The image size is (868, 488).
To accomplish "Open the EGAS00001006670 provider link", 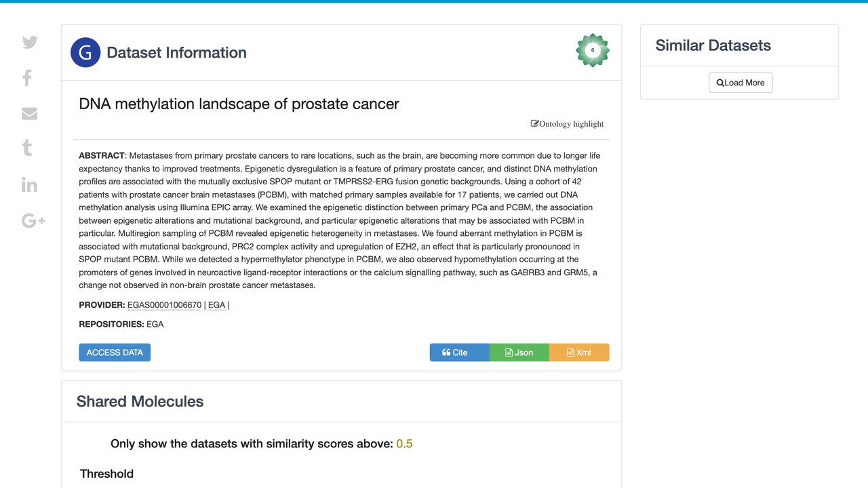I will click(x=165, y=305).
